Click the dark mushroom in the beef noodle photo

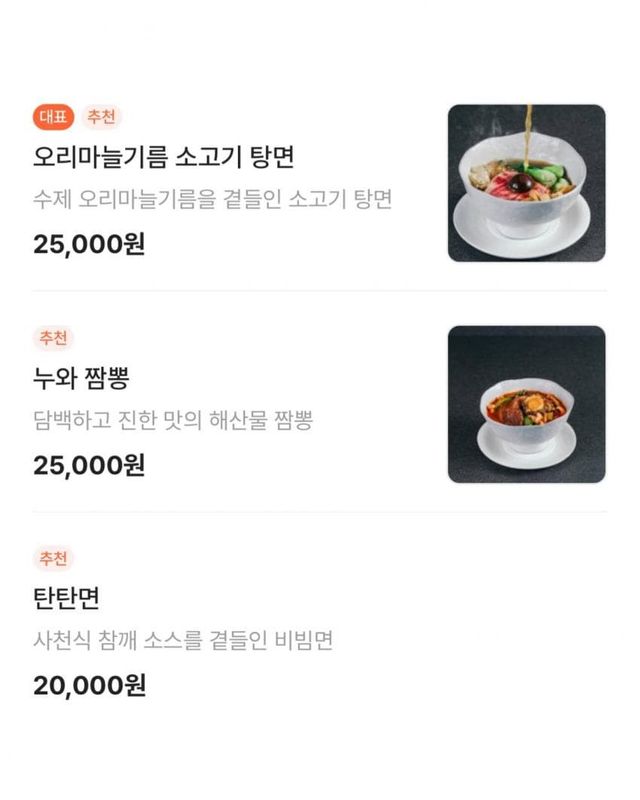(521, 183)
